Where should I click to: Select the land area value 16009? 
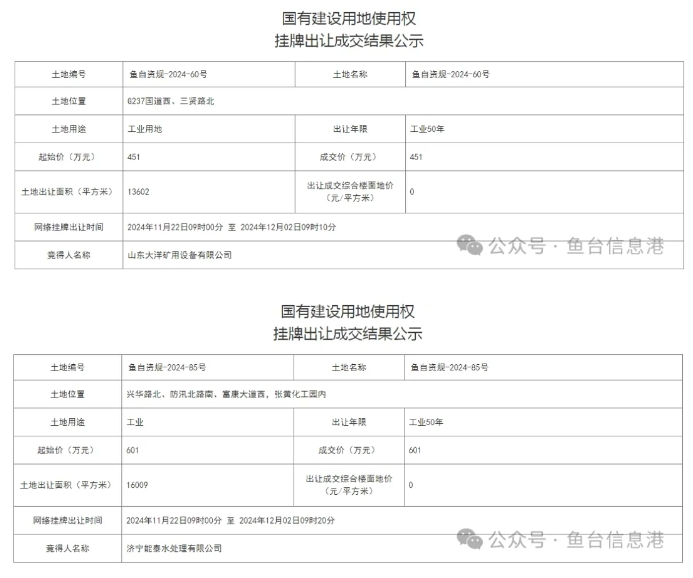click(137, 485)
